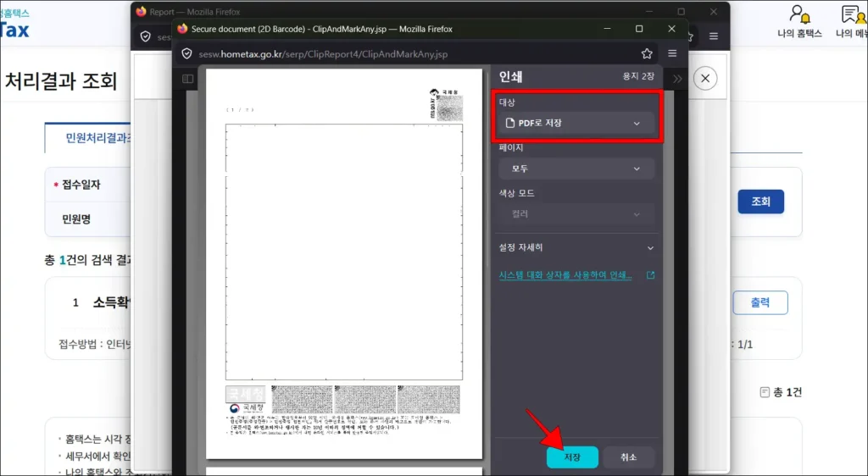Image resolution: width=868 pixels, height=476 pixels.
Task: Click the 처리결과 조회 page heading
Action: (x=61, y=81)
